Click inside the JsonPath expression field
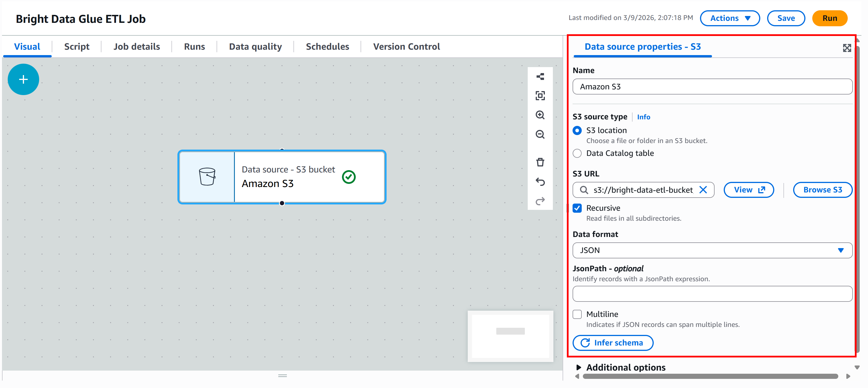868x388 pixels. coord(712,294)
